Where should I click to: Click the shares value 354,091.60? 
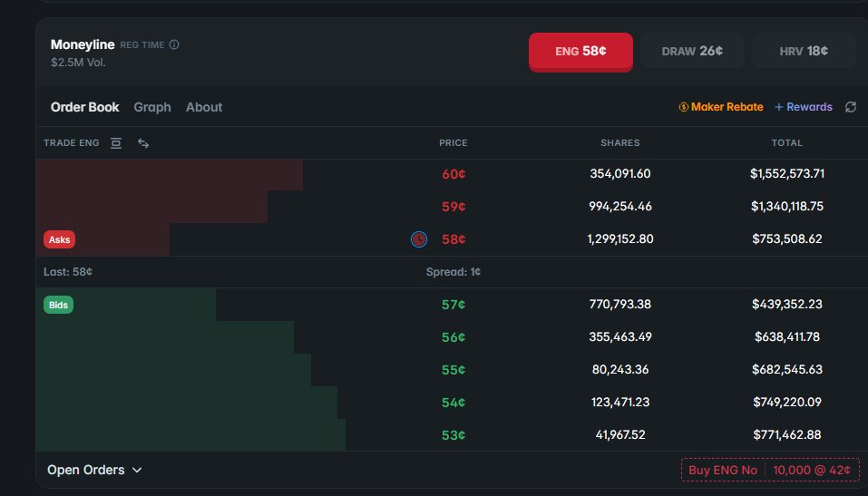(x=620, y=174)
